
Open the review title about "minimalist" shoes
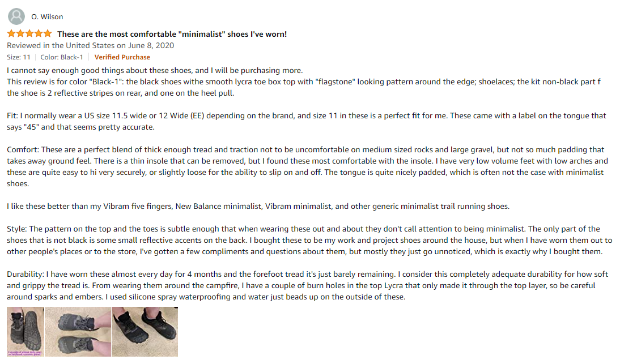click(x=172, y=34)
